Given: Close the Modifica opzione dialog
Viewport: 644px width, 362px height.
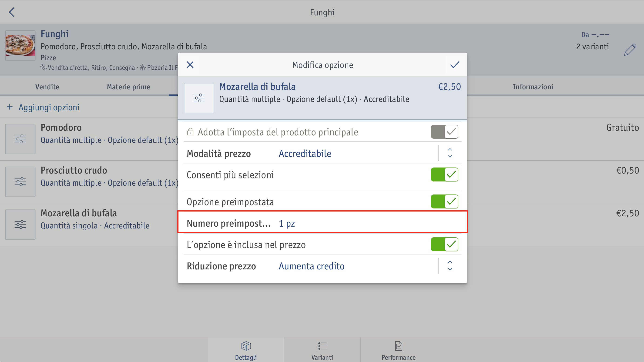Looking at the screenshot, I should pos(190,65).
